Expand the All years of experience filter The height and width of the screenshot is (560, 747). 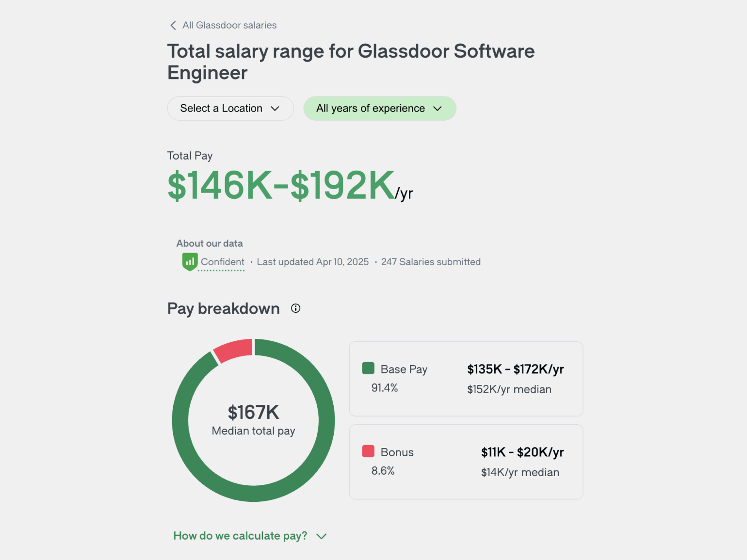(x=379, y=108)
